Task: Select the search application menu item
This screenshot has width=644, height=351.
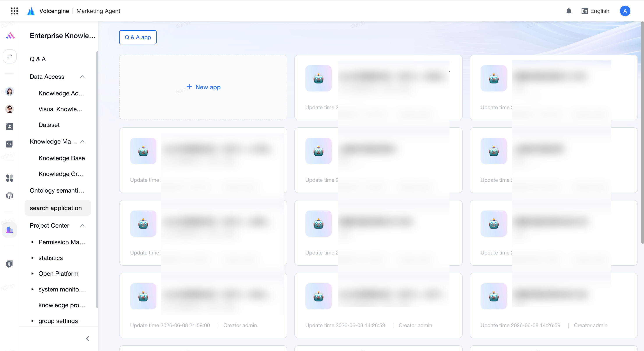Action: pyautogui.click(x=58, y=208)
